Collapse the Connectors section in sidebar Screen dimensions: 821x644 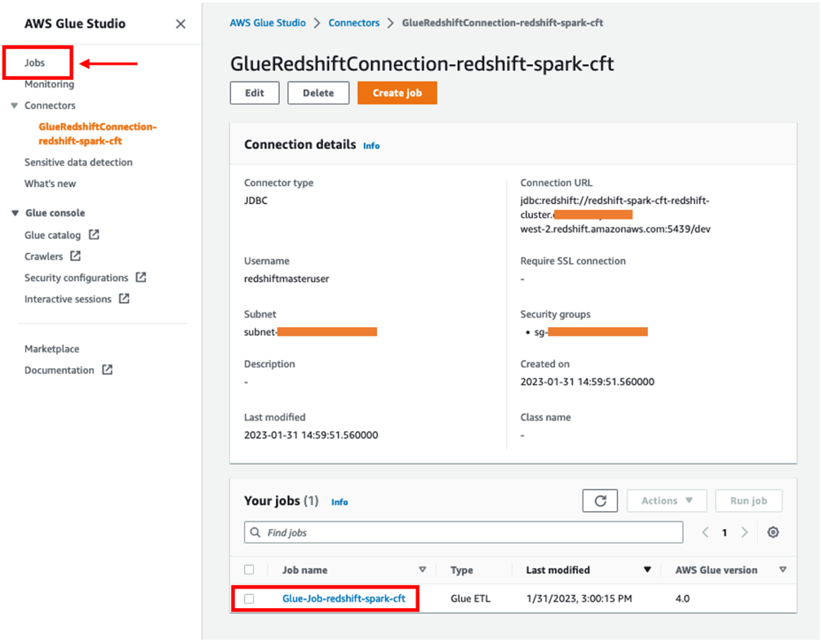point(14,106)
